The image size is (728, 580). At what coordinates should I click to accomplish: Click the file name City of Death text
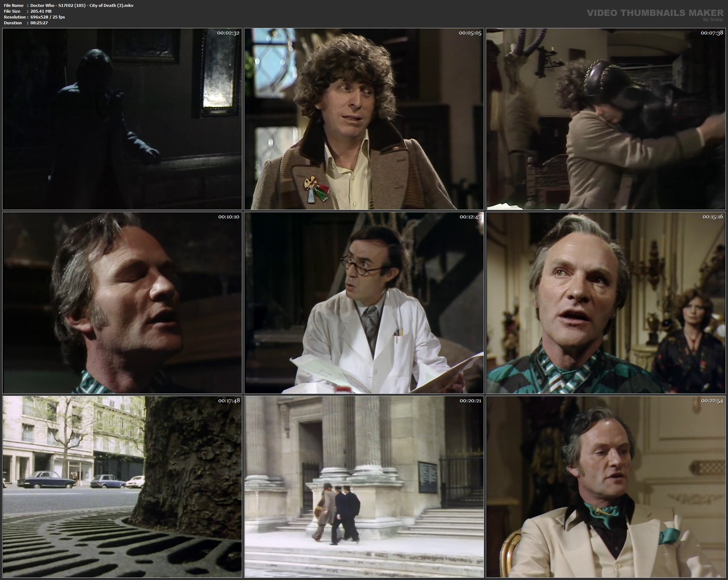click(x=82, y=5)
